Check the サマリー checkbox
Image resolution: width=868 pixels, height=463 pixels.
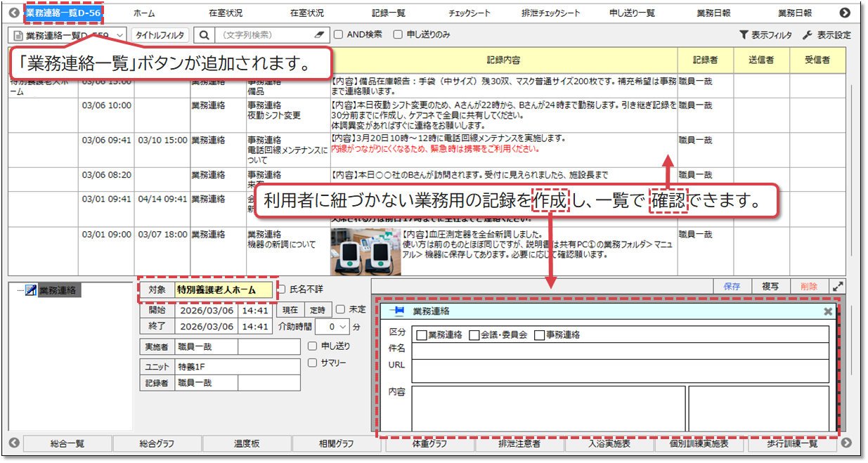coord(313,363)
